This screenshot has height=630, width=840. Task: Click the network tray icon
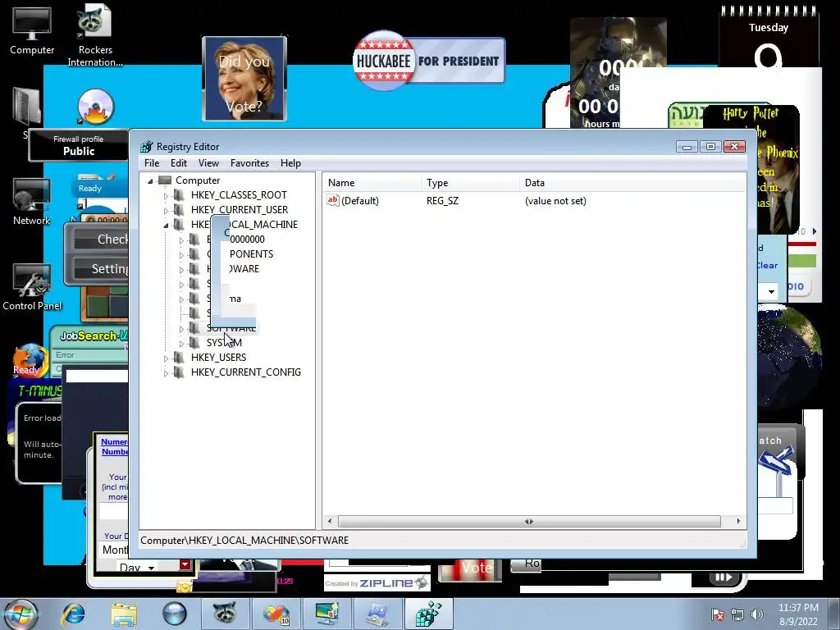(x=737, y=614)
